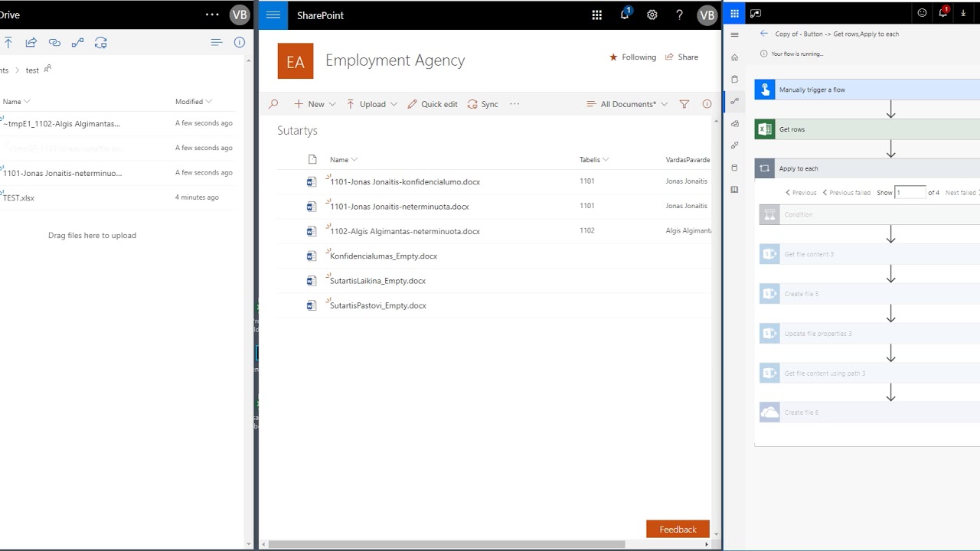
Task: Open the Modified column dropdown in OneDrive
Action: [x=194, y=102]
